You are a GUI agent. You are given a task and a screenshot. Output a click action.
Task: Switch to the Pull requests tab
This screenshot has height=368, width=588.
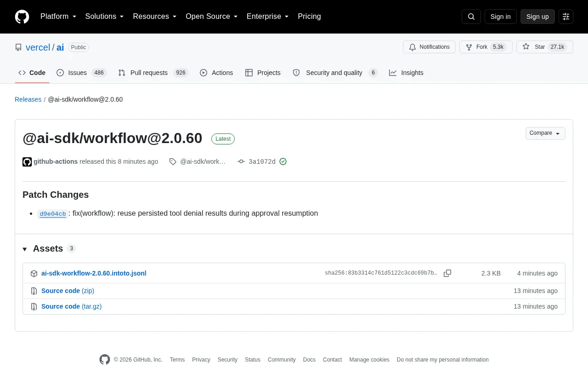[x=153, y=73]
